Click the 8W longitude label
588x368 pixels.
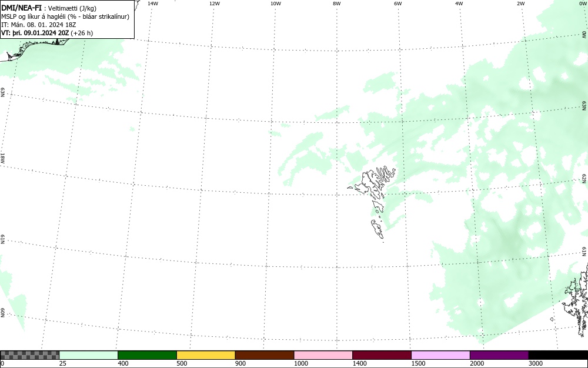tap(337, 4)
